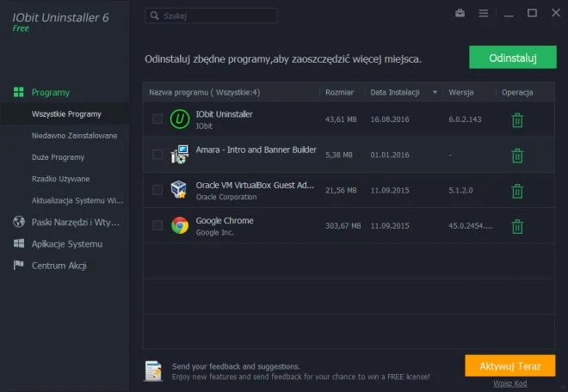Open Aplikacje Systemu section
Screen dimensions: 568x392
coord(67,244)
